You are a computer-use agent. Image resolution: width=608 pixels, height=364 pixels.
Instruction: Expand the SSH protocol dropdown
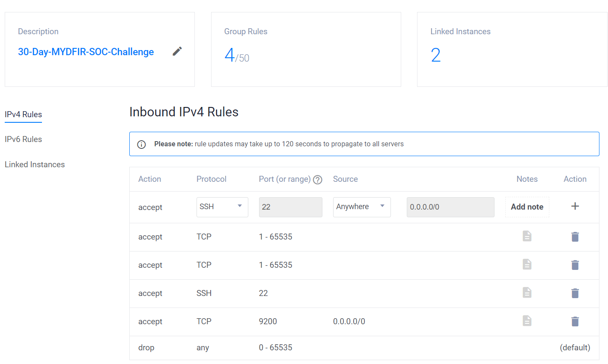coord(222,207)
